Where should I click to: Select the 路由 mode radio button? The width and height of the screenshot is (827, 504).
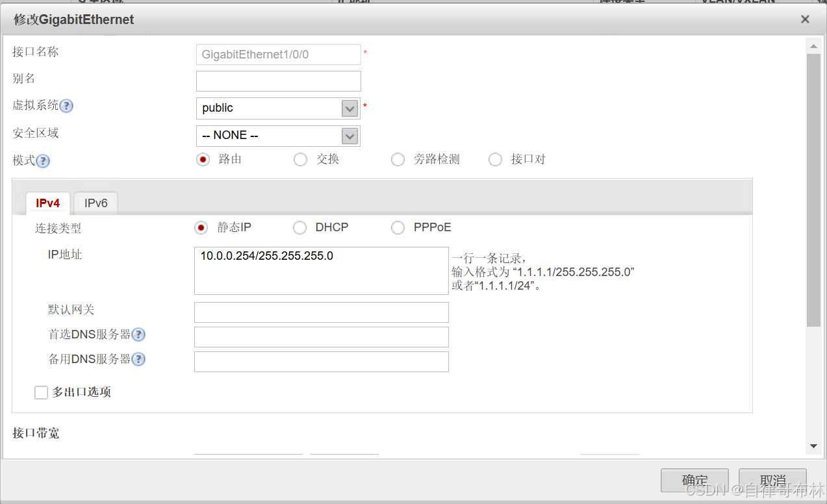203,160
